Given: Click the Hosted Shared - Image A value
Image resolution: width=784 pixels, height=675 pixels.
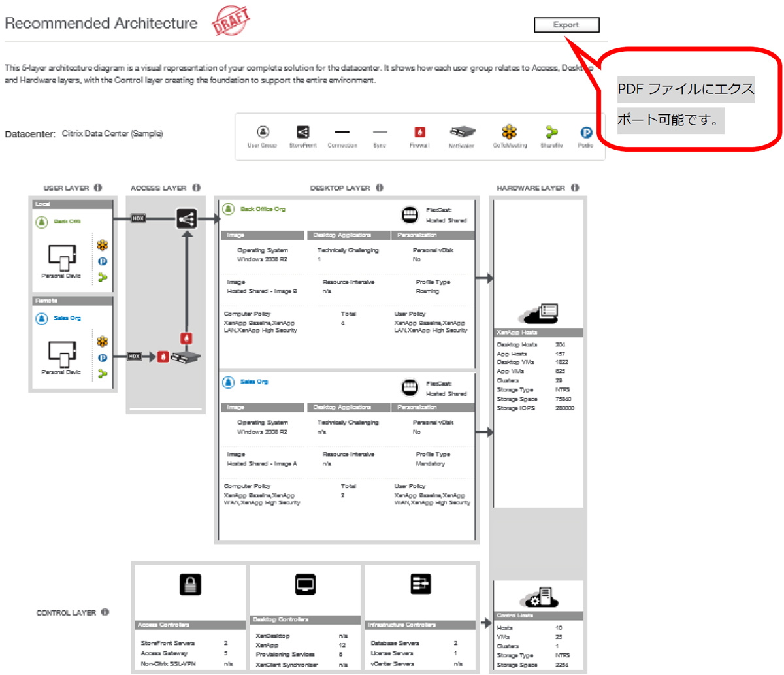Looking at the screenshot, I should pos(262,464).
